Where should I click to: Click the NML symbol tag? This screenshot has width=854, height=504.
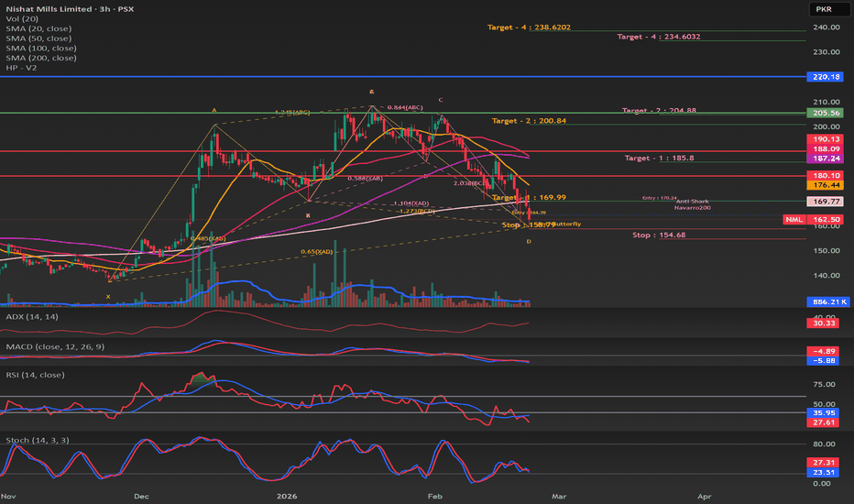(x=794, y=219)
